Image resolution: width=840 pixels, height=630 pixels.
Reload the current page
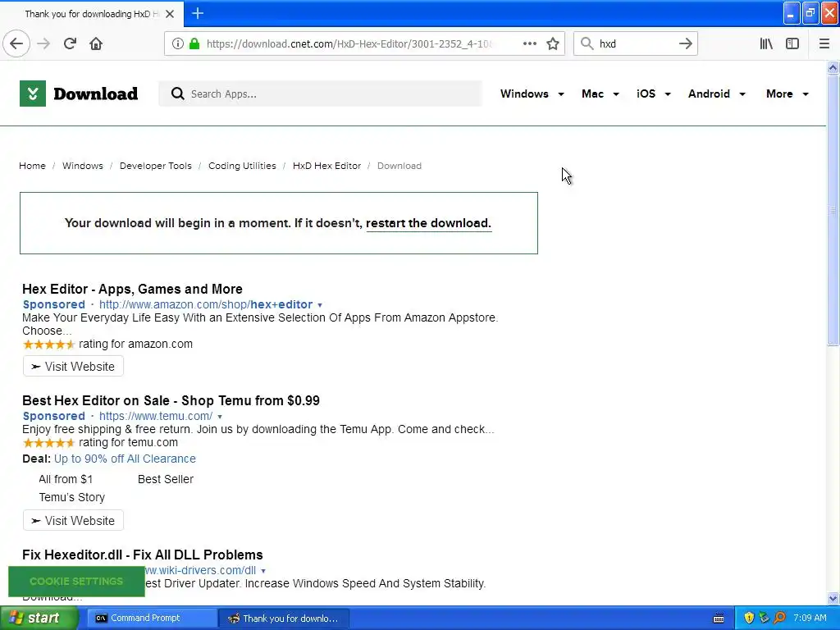point(70,43)
